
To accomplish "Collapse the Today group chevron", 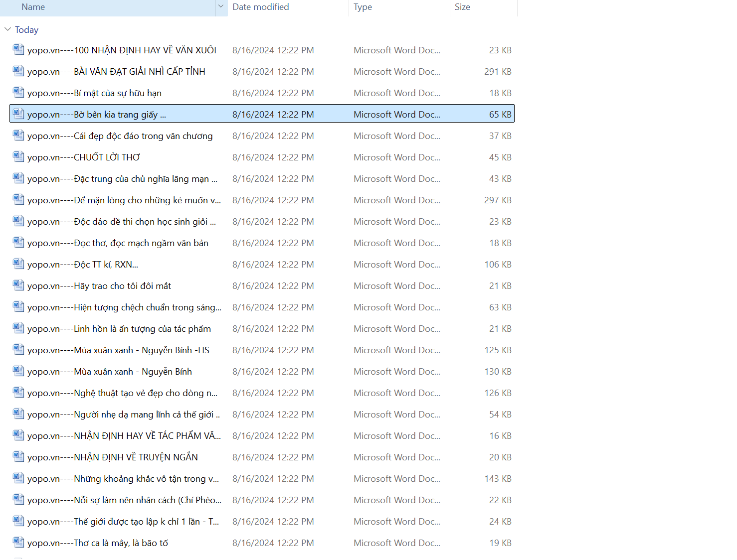I will tap(7, 29).
